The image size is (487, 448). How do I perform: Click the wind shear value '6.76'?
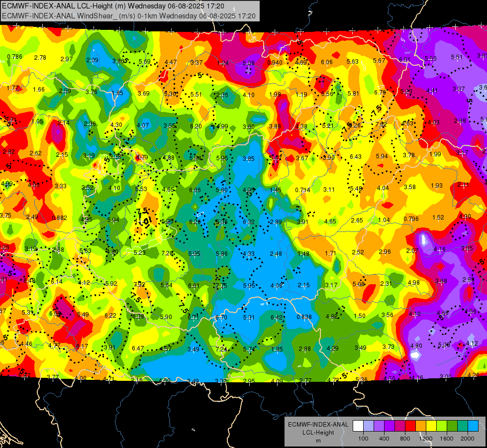tap(380, 92)
